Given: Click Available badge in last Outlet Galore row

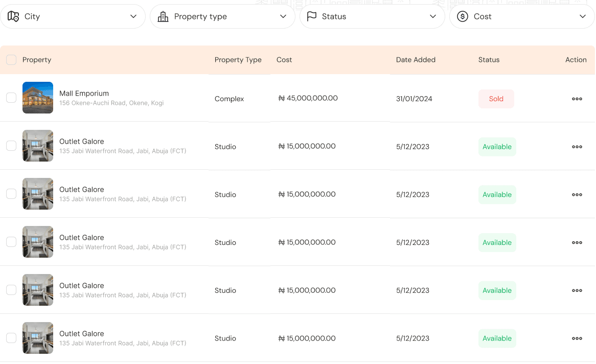Looking at the screenshot, I should [497, 338].
